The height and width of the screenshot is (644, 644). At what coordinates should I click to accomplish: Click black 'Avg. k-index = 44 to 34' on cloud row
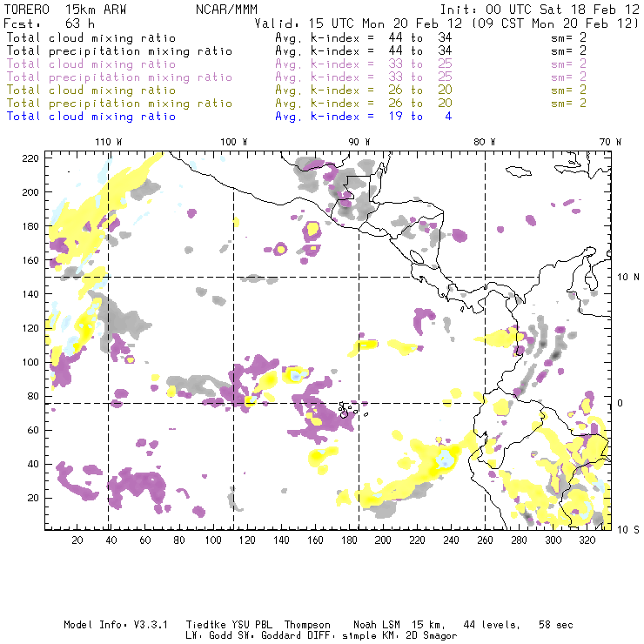(x=364, y=37)
